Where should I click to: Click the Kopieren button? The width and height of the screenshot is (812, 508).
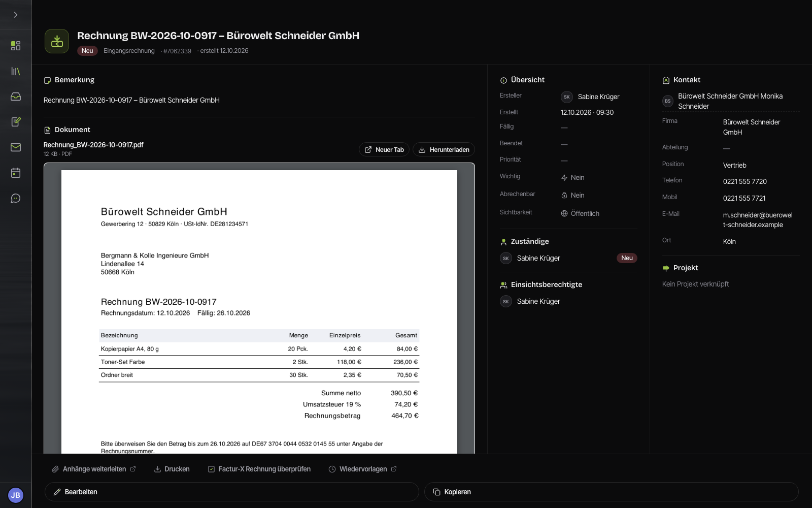click(x=612, y=492)
